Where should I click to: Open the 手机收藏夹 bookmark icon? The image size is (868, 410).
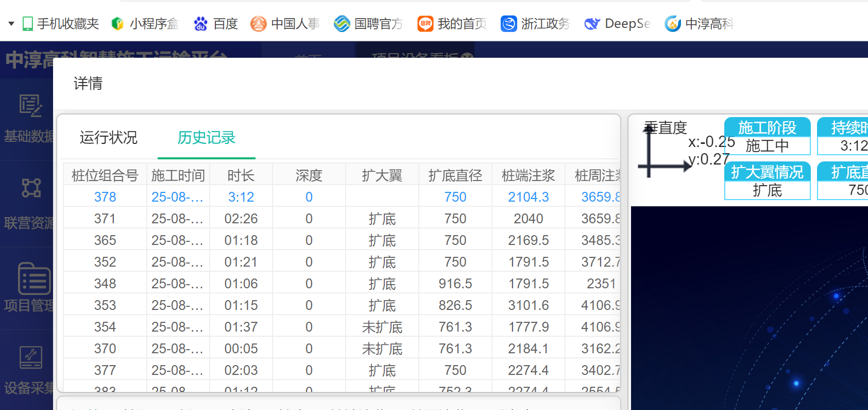[x=28, y=24]
